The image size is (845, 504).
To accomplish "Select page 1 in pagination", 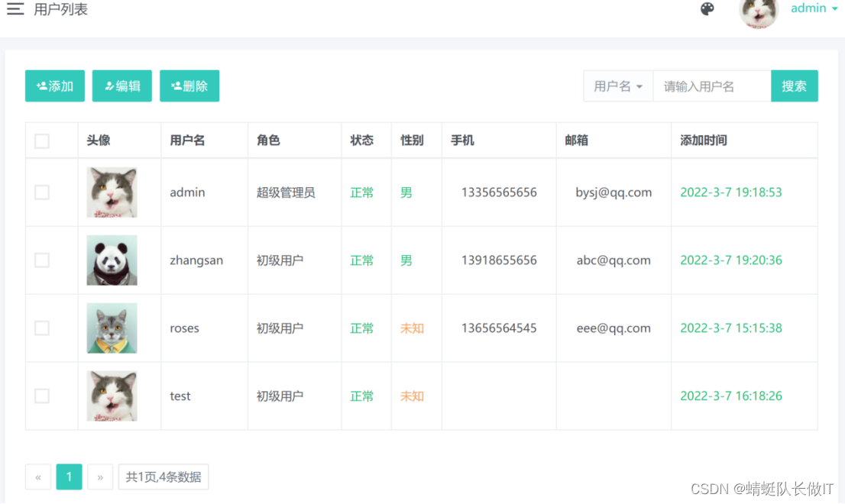I will pyautogui.click(x=69, y=477).
